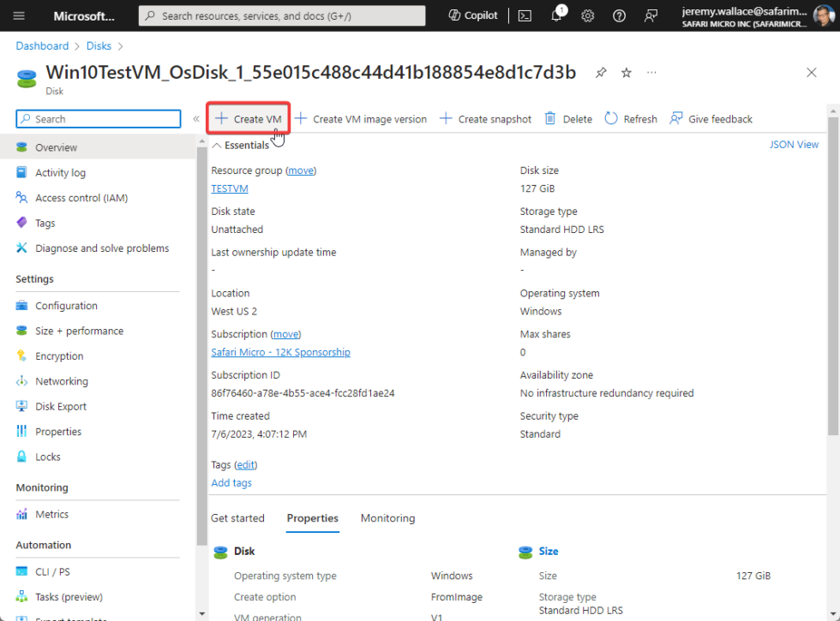Image resolution: width=840 pixels, height=621 pixels.
Task: Collapse the Essentials section
Action: pos(217,144)
